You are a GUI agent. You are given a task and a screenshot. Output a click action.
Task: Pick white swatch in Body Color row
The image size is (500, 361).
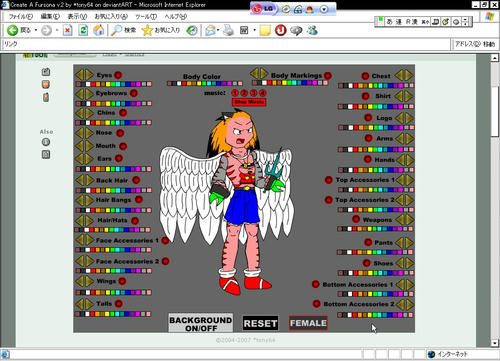click(180, 83)
